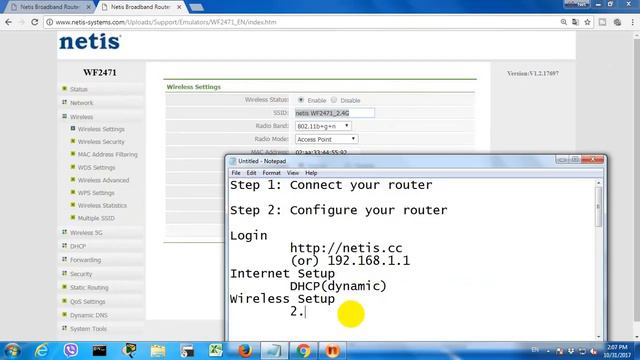Bookmark this page with the star

pyautogui.click(x=587, y=22)
